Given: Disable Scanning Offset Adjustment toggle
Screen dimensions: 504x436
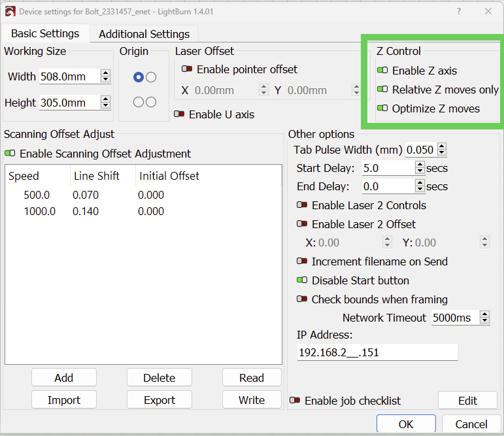Looking at the screenshot, I should 10,154.
